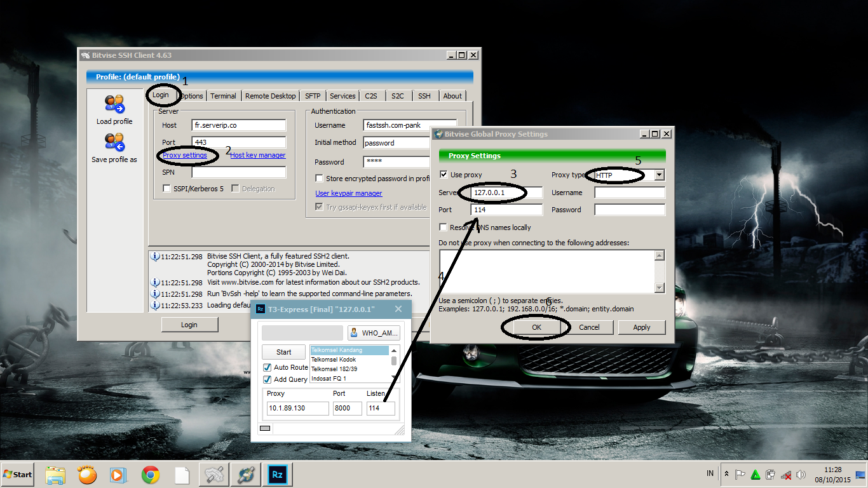The height and width of the screenshot is (488, 868).
Task: Open Google Chrome from the taskbar
Action: click(151, 475)
